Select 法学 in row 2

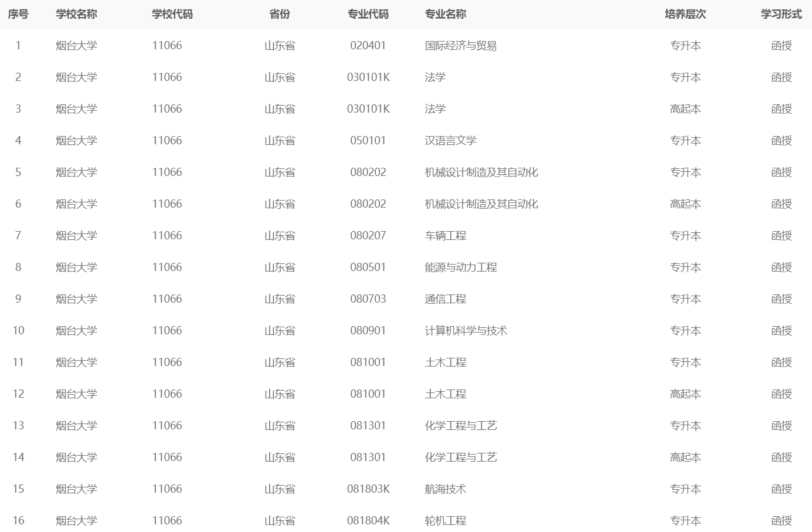(x=436, y=77)
